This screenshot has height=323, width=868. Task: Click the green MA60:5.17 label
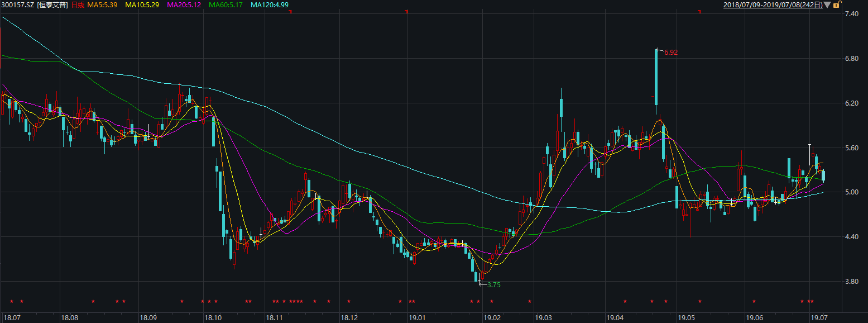(227, 5)
